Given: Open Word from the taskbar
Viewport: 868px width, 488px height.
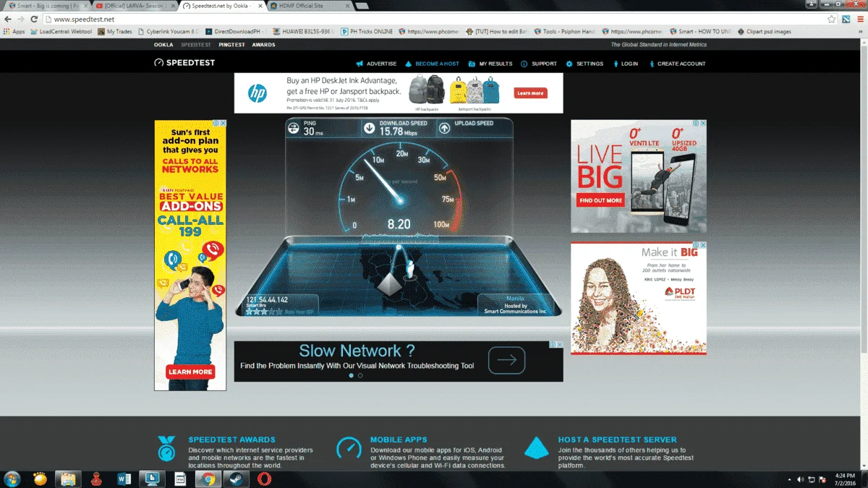Looking at the screenshot, I should pos(123,479).
